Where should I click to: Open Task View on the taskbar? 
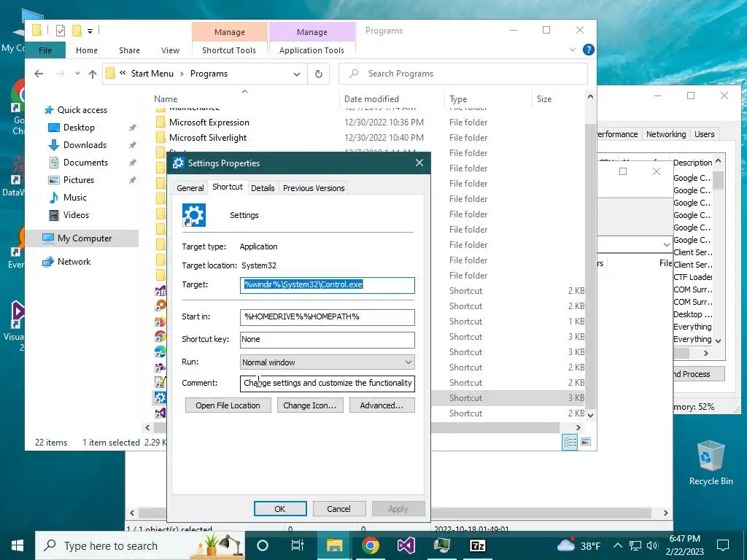coord(298,545)
